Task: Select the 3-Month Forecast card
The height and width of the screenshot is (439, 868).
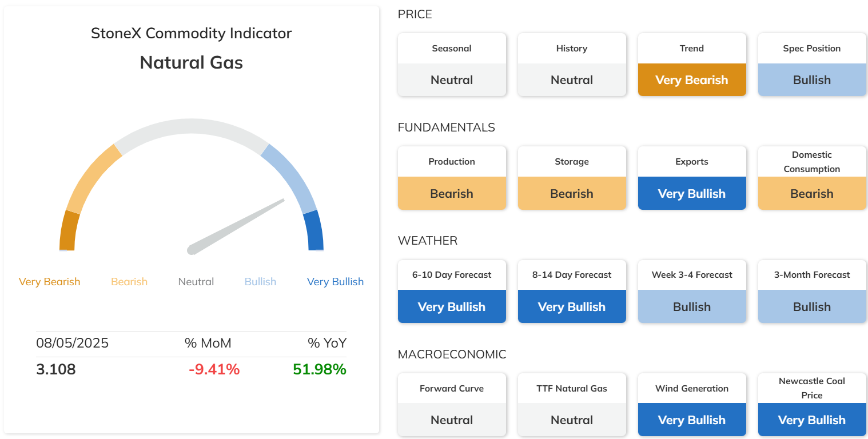Action: click(x=812, y=291)
